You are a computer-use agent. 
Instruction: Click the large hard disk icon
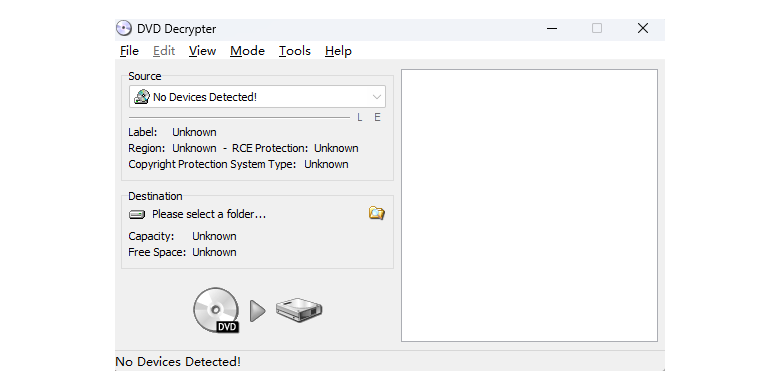[299, 310]
